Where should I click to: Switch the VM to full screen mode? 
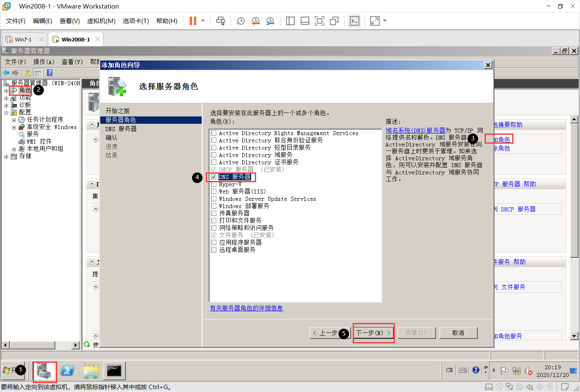[x=319, y=21]
